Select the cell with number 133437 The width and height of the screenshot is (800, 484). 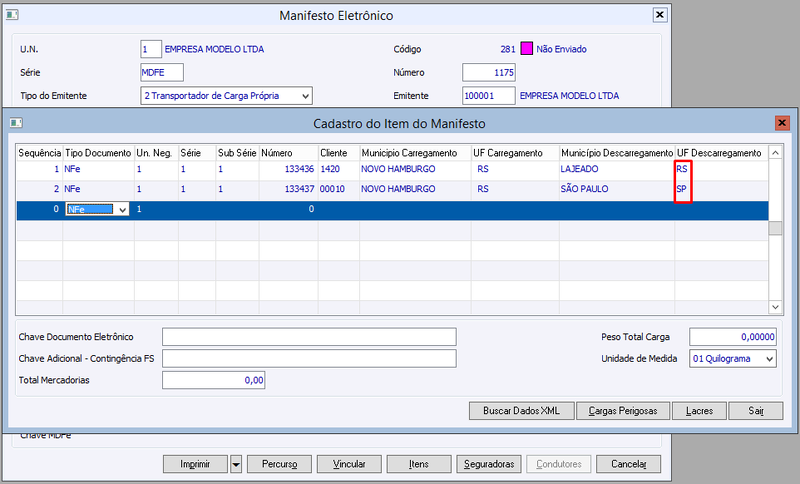(289, 189)
